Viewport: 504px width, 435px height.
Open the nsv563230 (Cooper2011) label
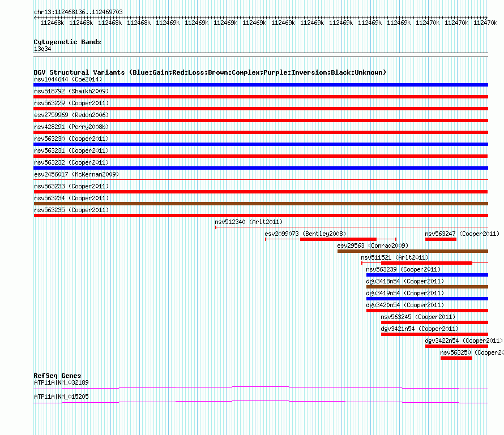click(x=71, y=139)
